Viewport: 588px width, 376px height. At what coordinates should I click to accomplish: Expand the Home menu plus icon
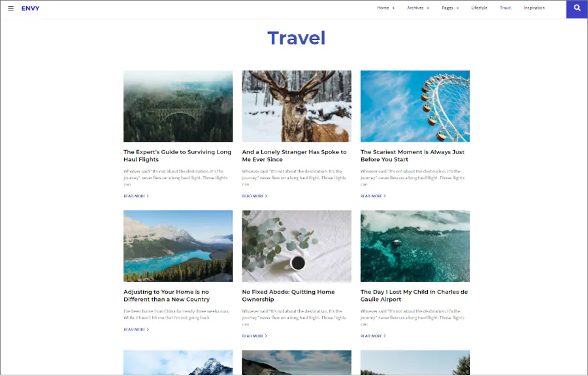click(393, 8)
